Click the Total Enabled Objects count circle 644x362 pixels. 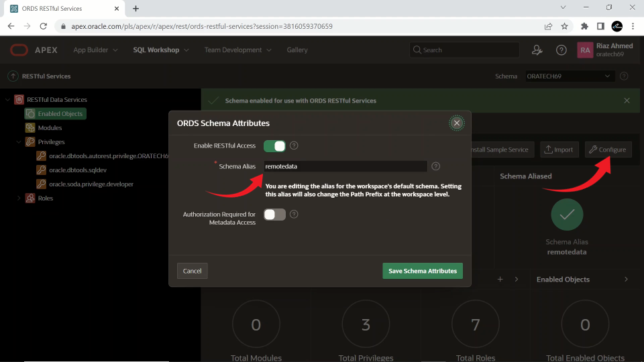click(x=585, y=324)
